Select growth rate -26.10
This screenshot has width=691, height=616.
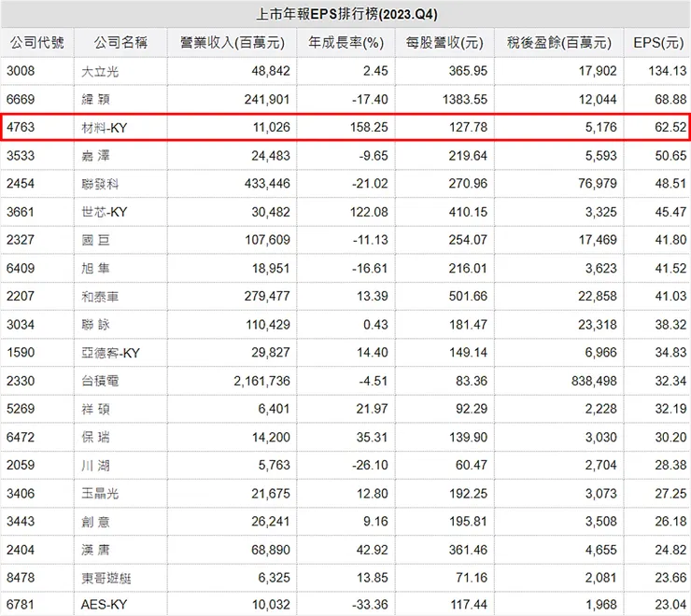(370, 465)
